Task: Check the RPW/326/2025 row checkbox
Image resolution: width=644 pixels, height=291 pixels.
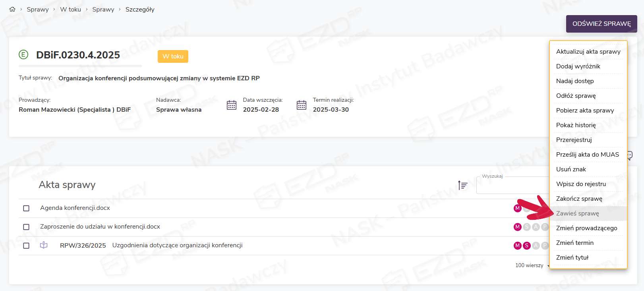Action: [26, 246]
